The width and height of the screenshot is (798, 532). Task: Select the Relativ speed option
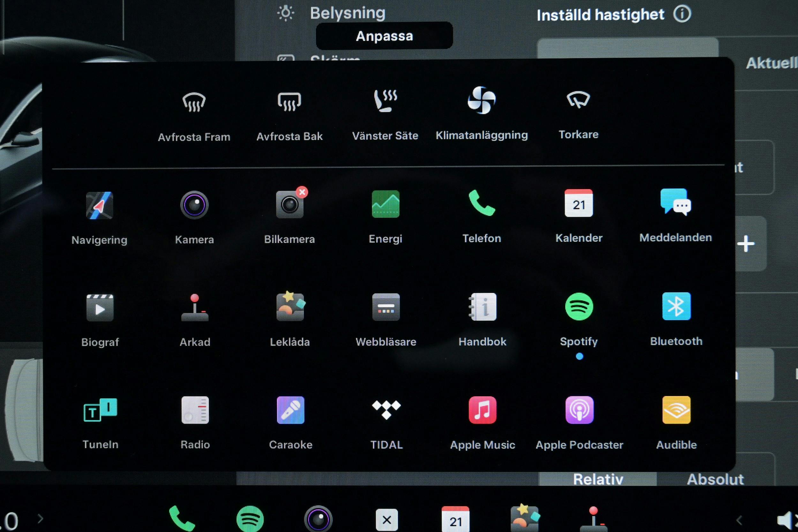click(598, 479)
